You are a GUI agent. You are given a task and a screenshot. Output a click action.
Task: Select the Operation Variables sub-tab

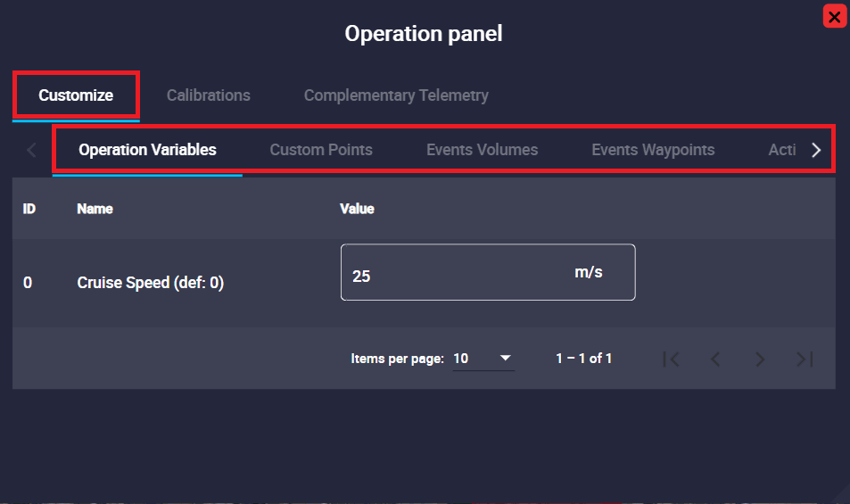tap(147, 150)
